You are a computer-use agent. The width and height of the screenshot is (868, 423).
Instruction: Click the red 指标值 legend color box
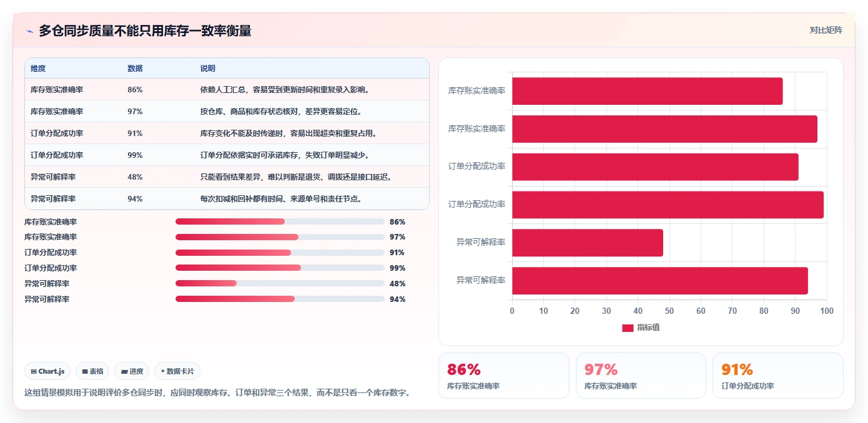(x=628, y=328)
